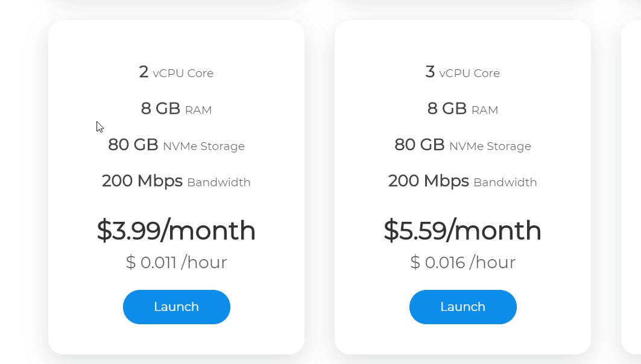Click Bandwidth label in the $3.99 plan
The width and height of the screenshot is (641, 364).
[219, 182]
